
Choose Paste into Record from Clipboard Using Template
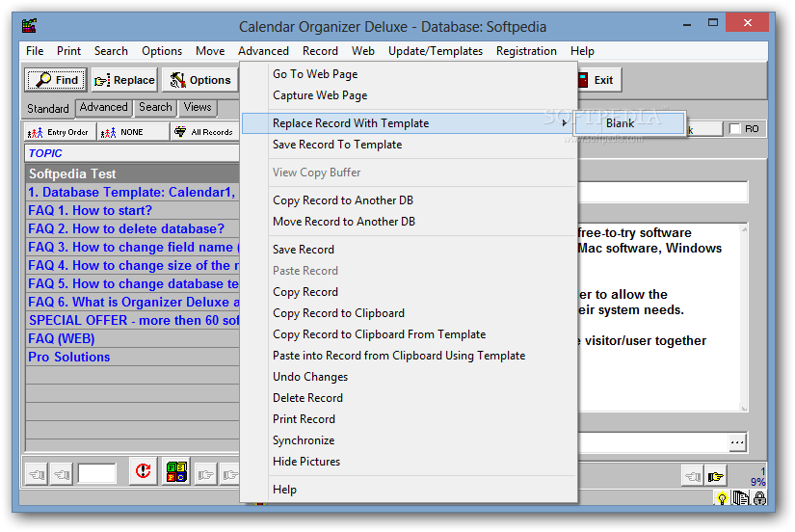(409, 356)
